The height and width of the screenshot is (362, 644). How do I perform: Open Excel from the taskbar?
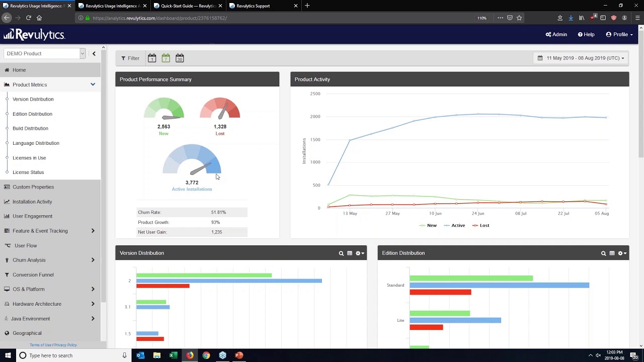point(173,355)
